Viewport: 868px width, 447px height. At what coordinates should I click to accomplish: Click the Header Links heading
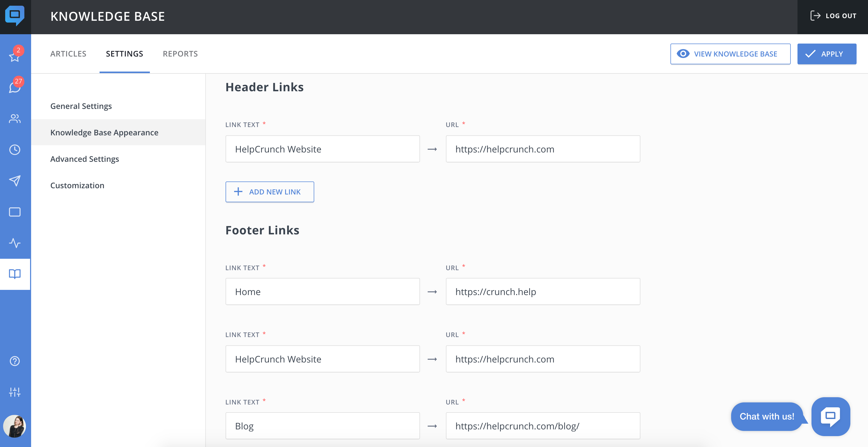(x=264, y=87)
